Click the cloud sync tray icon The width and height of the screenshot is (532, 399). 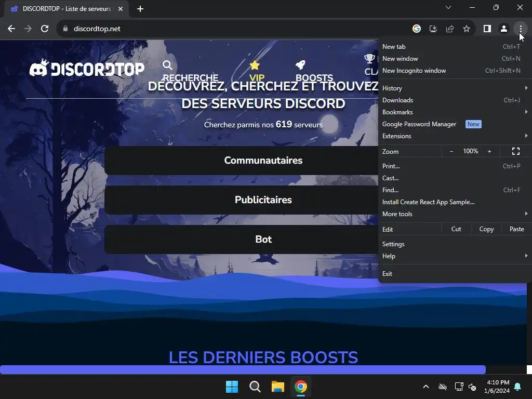pyautogui.click(x=443, y=387)
